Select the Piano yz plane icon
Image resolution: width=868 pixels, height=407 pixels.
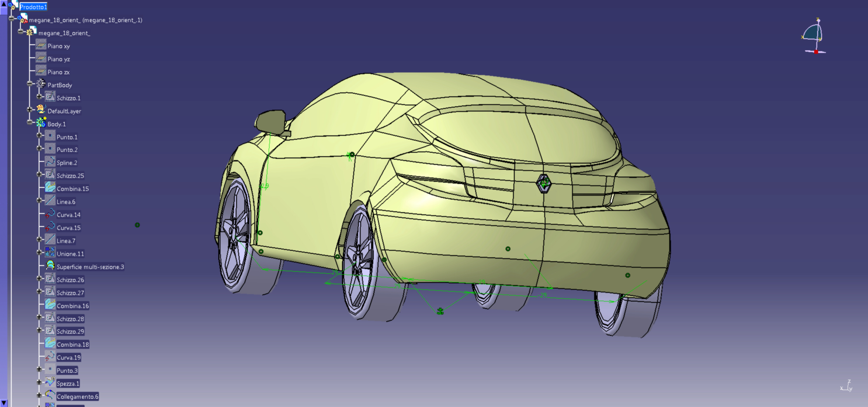[41, 58]
